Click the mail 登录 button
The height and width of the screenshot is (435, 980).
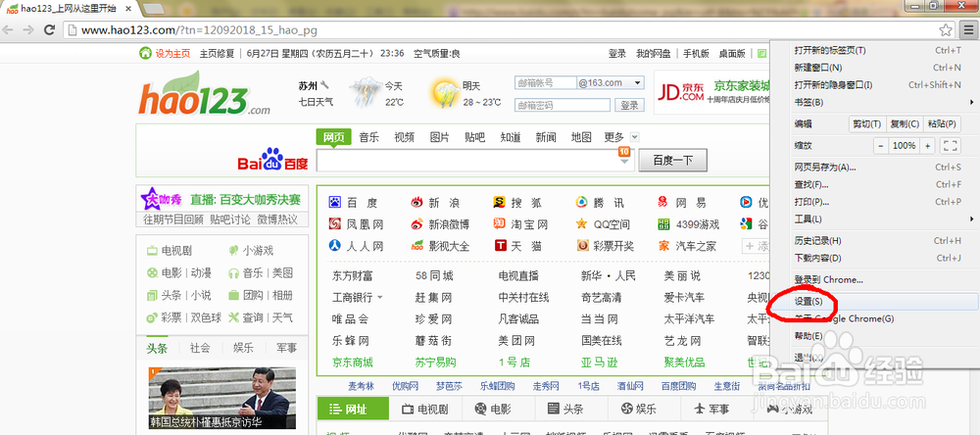629,106
